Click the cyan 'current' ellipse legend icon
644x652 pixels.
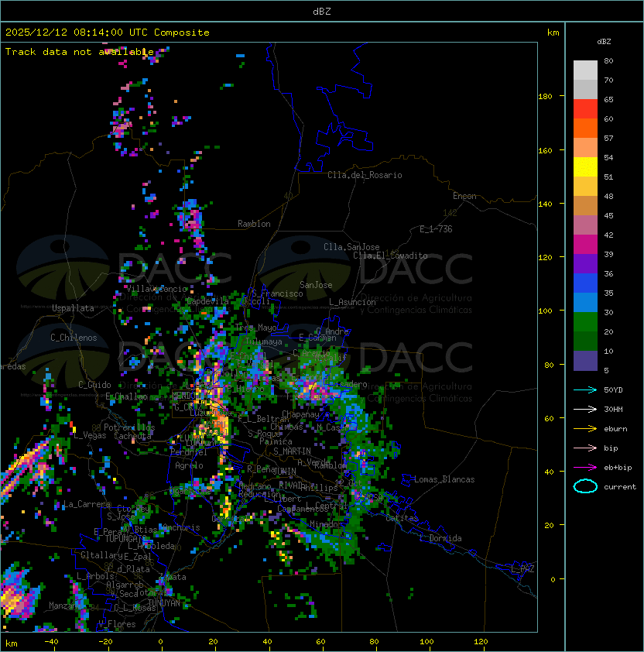[x=585, y=486]
